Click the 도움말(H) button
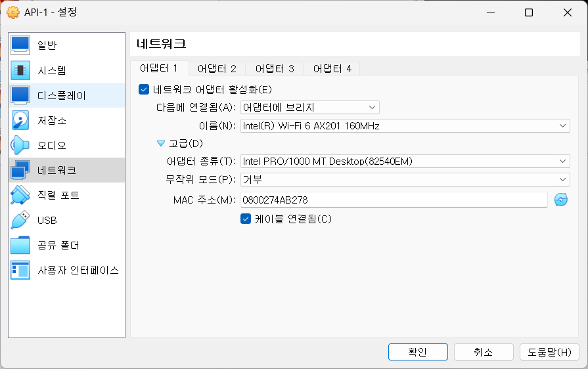Screen dimensions: 588x369 (549, 352)
